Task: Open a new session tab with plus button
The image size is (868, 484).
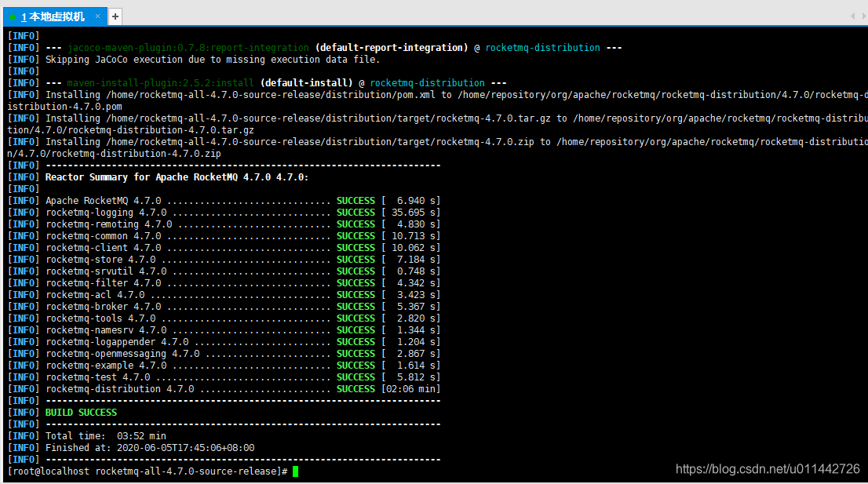Action: (x=115, y=16)
